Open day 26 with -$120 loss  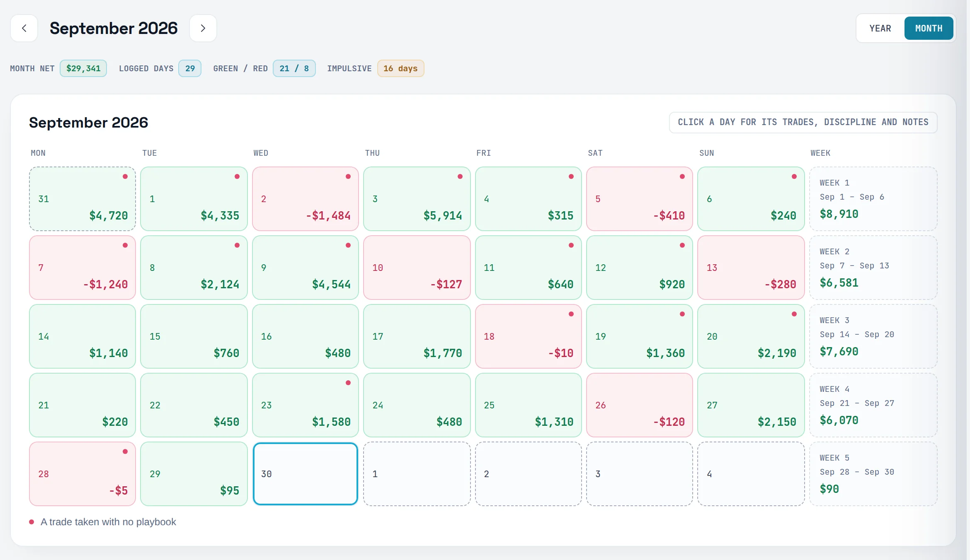tap(640, 405)
